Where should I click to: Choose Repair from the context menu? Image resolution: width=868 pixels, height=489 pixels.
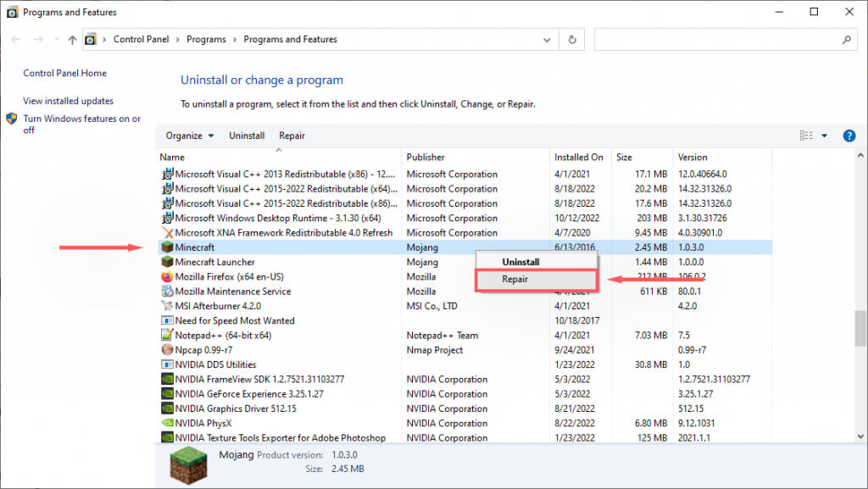[x=515, y=279]
